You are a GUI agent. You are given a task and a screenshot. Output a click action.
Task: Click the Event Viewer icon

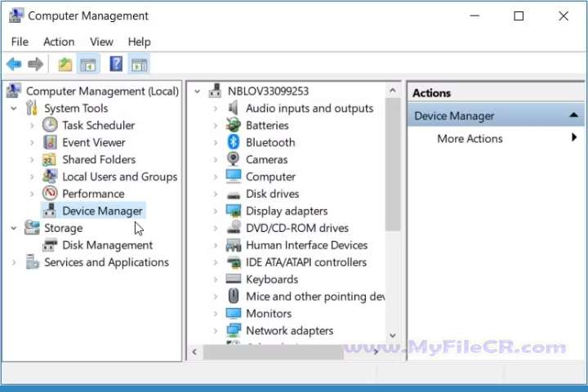50,142
